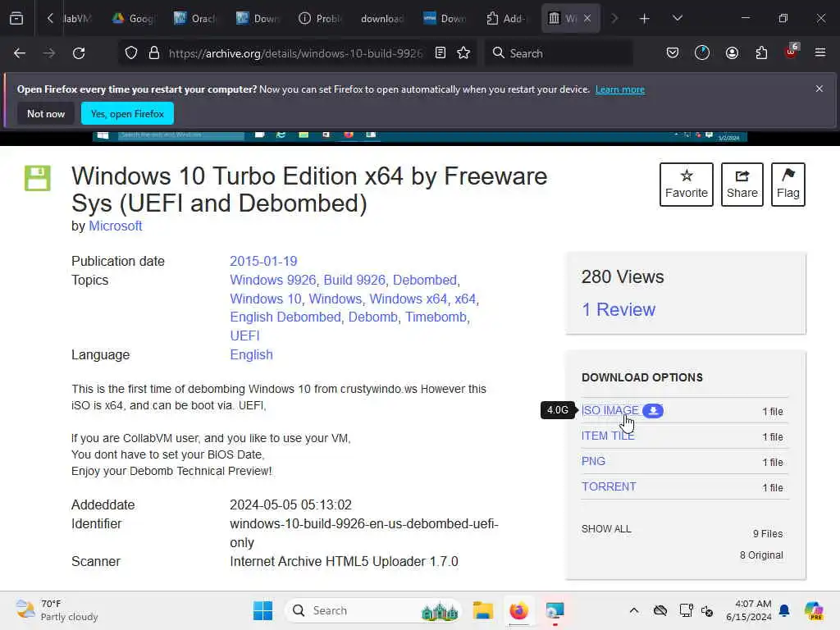Open the Windows 9926 topic link
This screenshot has width=840, height=630.
[x=272, y=281]
